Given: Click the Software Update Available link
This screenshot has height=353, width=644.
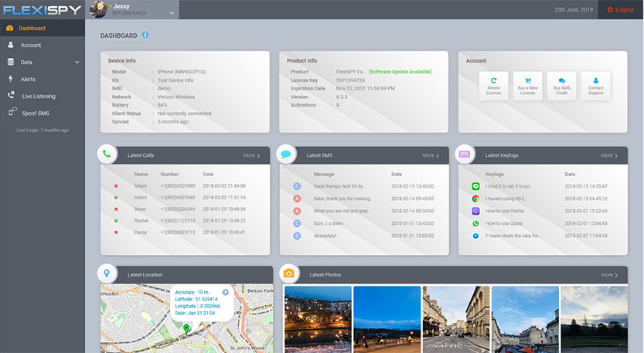Looking at the screenshot, I should pyautogui.click(x=400, y=71).
